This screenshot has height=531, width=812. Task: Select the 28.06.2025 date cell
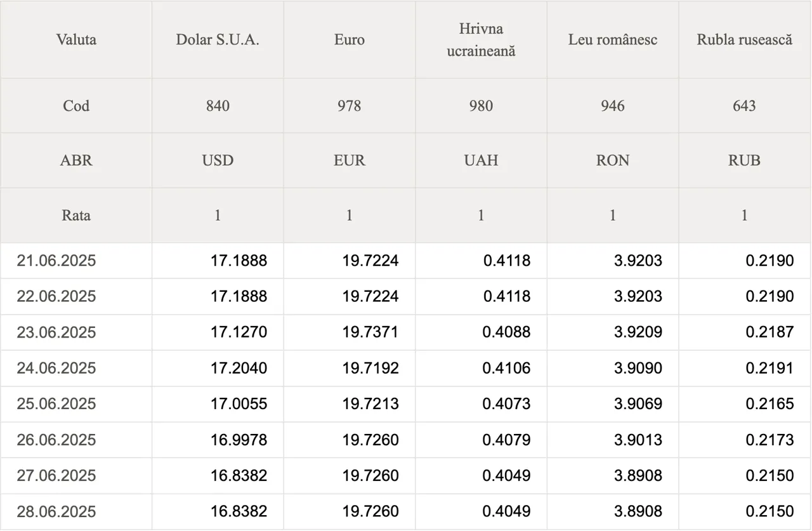click(76, 511)
